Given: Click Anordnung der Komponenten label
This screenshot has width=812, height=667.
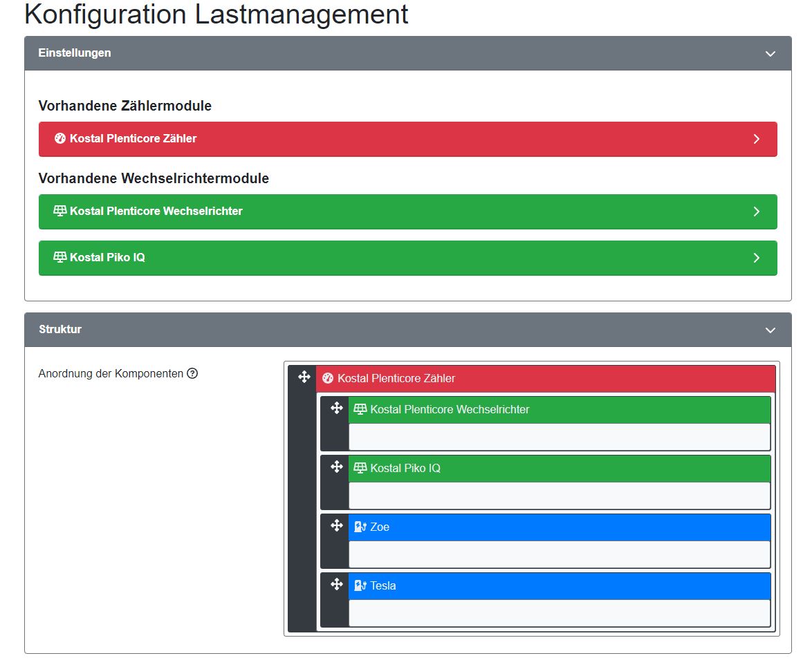Looking at the screenshot, I should tap(111, 374).
